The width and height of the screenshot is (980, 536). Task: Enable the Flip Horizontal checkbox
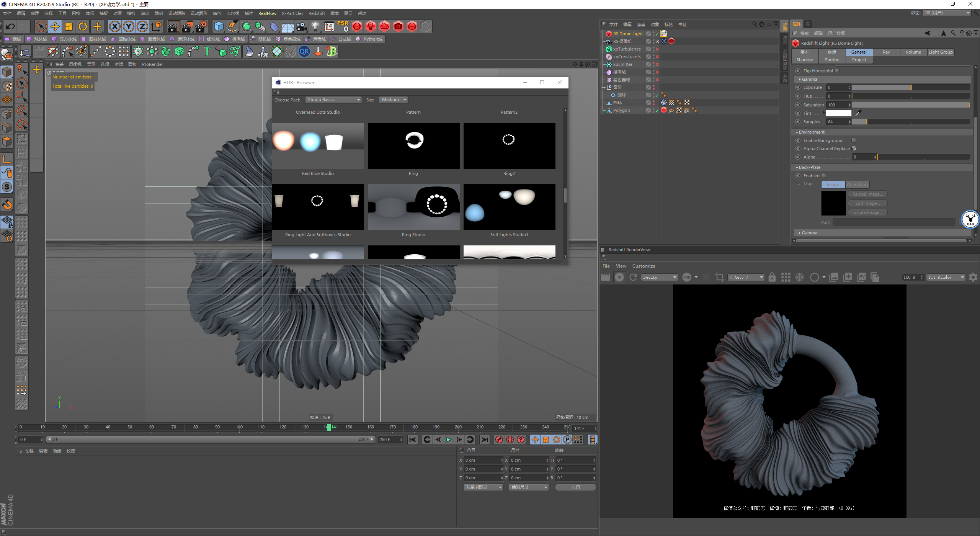click(x=837, y=71)
